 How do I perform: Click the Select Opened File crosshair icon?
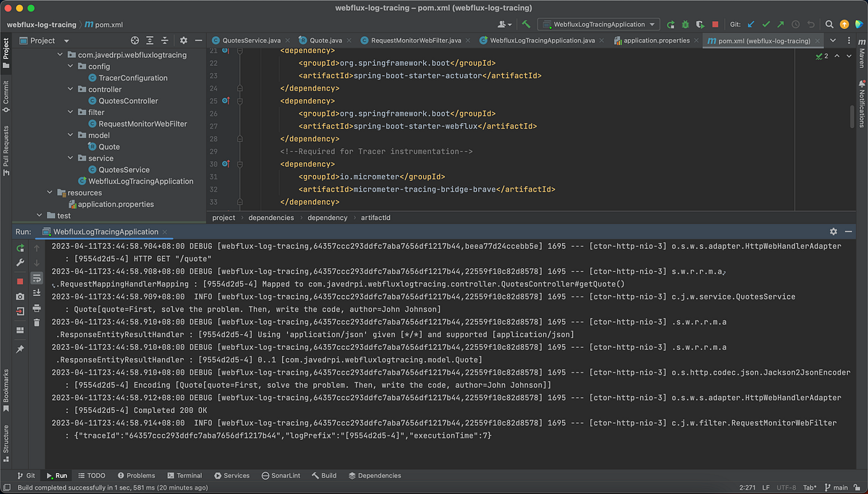pos(135,40)
